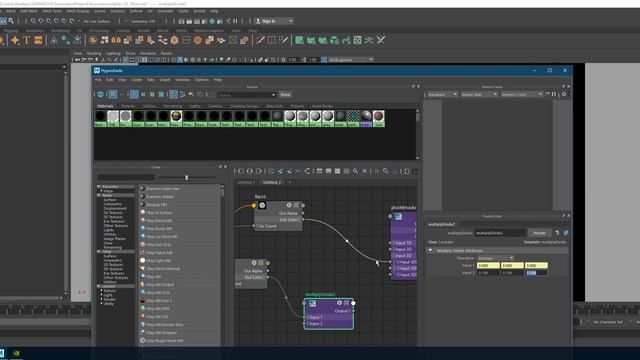This screenshot has height=360, width=640.
Task: Click Output port of multiplyDivide node
Action: point(353,311)
